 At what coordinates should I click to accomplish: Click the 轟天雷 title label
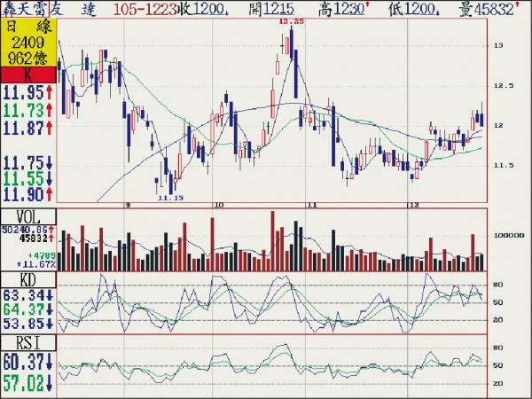point(25,9)
